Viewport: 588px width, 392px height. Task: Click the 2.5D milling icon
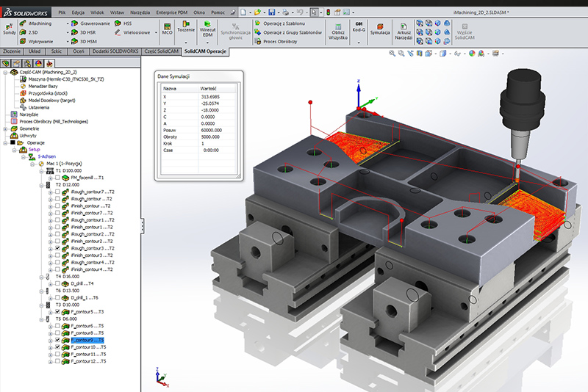(23, 32)
